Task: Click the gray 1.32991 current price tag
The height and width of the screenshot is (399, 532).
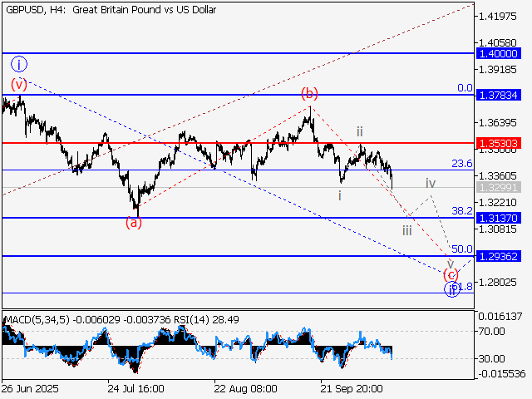Action: click(x=499, y=188)
